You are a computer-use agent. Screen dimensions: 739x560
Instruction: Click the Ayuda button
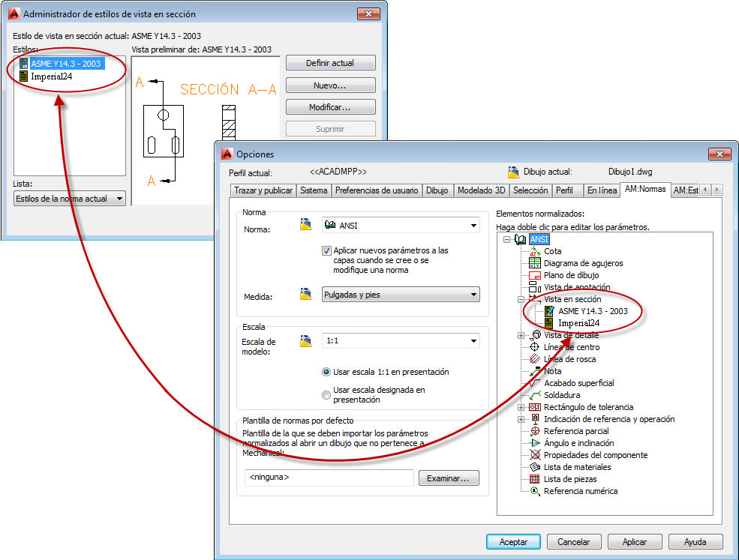click(x=695, y=541)
